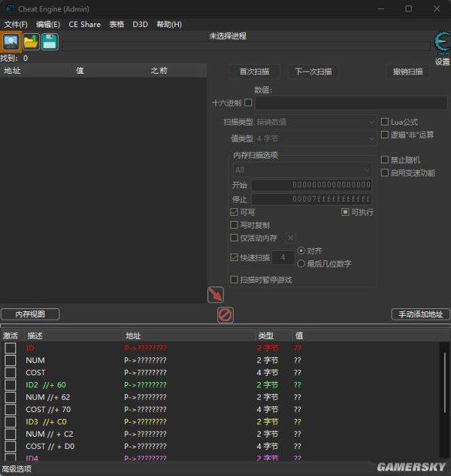Open 表格 menu
This screenshot has height=476, width=451.
click(117, 24)
